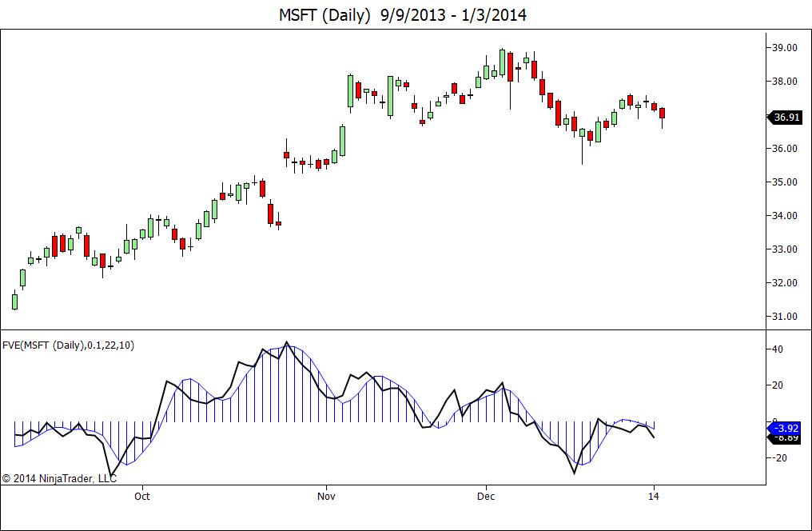Click the 38.00 price axis label
812x531 pixels.
(x=785, y=82)
